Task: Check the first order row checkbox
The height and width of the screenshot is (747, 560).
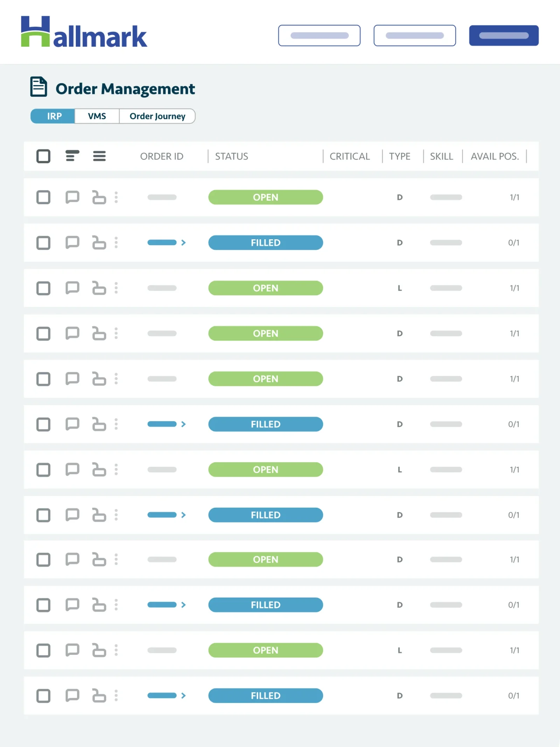Action: (x=43, y=197)
